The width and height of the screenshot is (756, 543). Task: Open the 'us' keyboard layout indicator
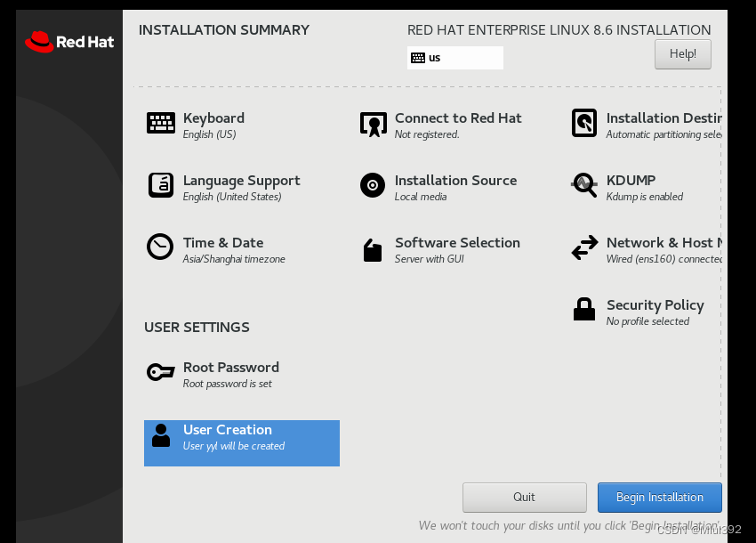coord(454,57)
